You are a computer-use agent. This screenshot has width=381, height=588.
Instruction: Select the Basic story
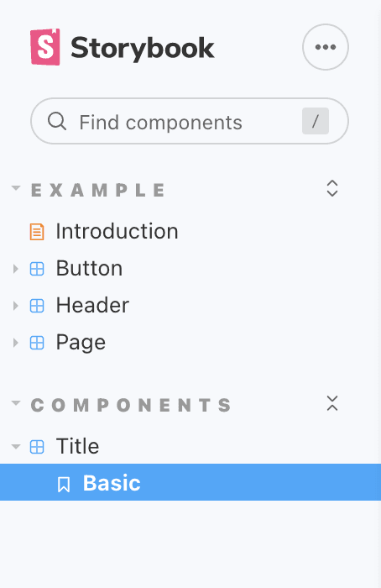click(x=190, y=482)
